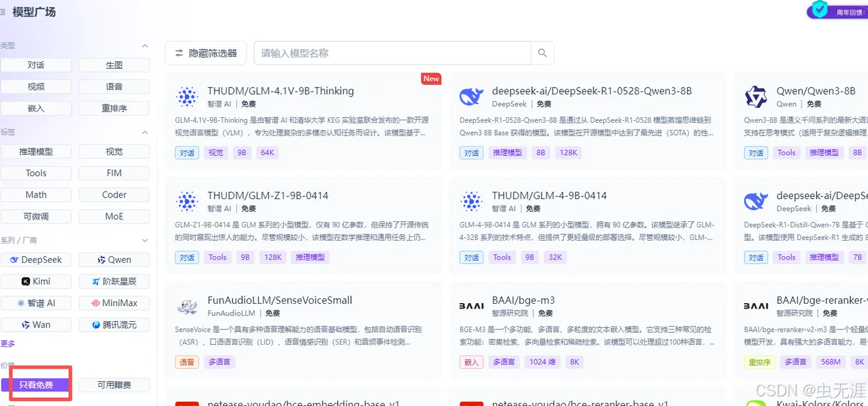Toggle the 只看免费 price filter

[x=36, y=385]
